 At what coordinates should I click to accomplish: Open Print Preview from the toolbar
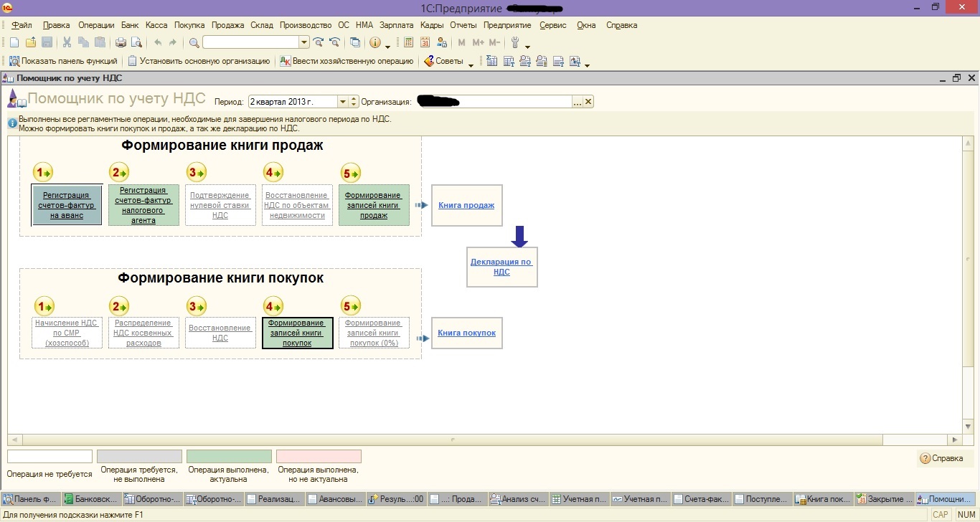(136, 43)
